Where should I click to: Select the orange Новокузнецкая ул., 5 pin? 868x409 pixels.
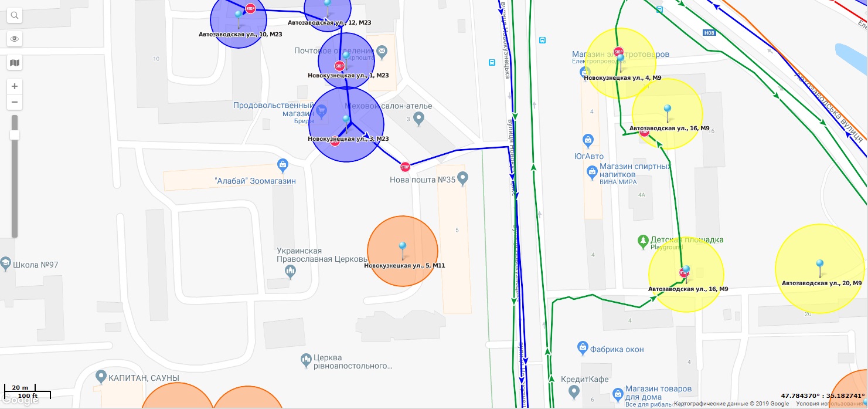tap(402, 248)
